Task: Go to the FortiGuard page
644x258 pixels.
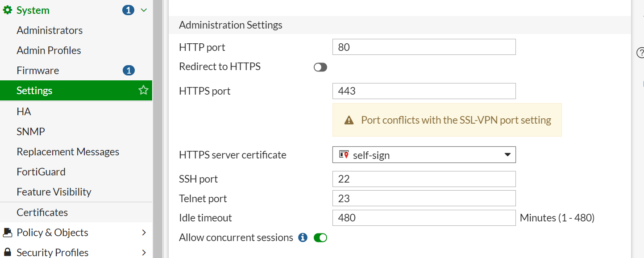Action: tap(41, 172)
